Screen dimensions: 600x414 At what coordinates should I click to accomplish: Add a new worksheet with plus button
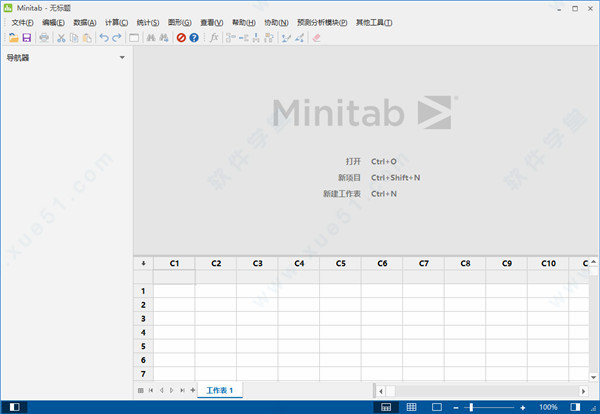pos(192,390)
